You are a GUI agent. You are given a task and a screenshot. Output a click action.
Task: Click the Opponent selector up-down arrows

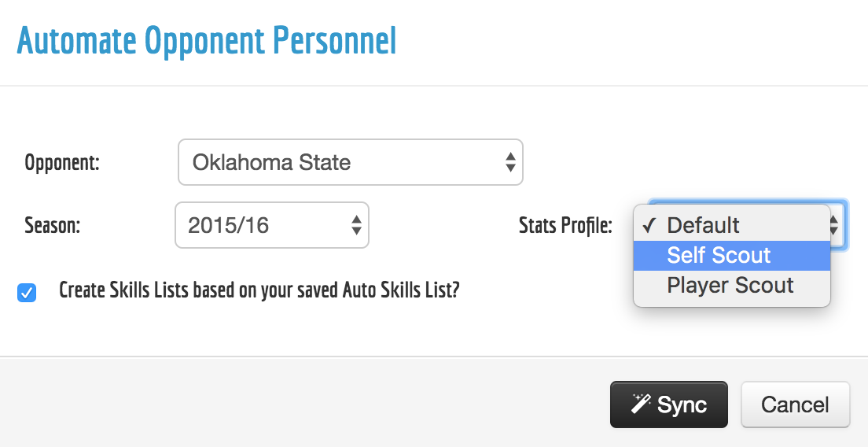[510, 163]
